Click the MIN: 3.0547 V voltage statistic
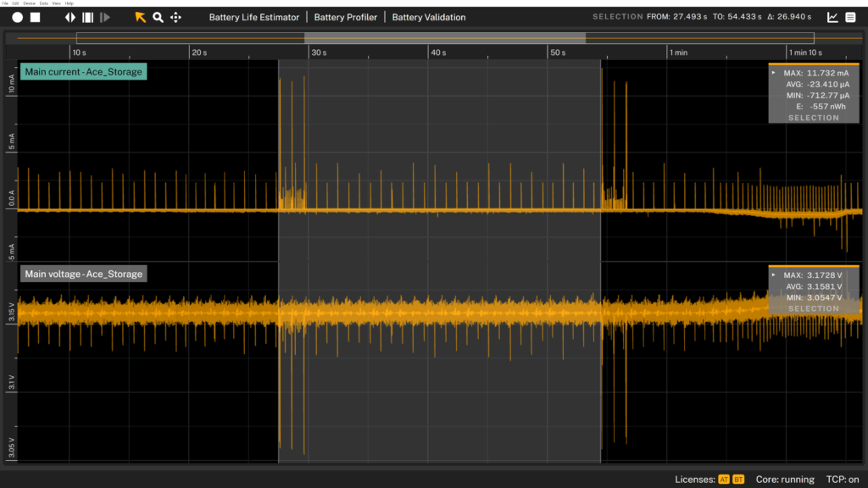 pyautogui.click(x=814, y=297)
